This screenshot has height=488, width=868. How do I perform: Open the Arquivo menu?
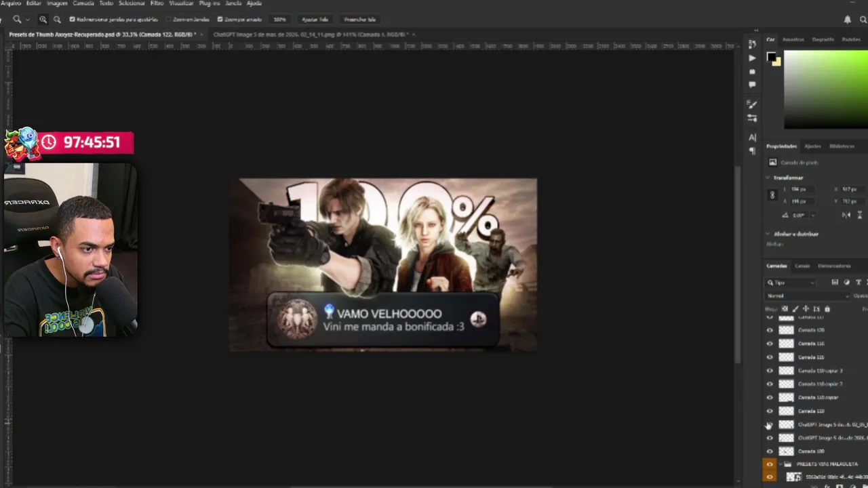(x=10, y=3)
